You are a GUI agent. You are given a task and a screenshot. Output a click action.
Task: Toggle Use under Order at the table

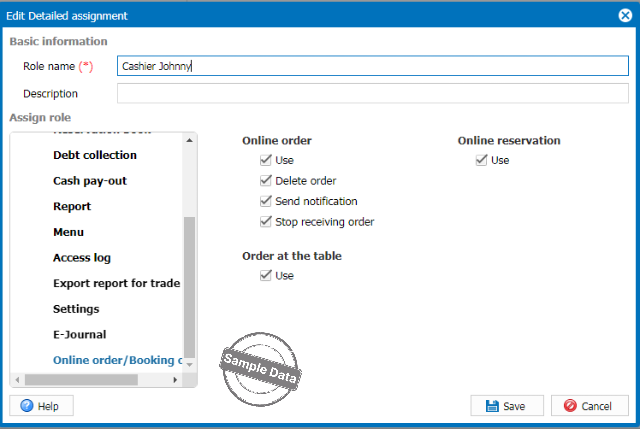coord(266,275)
